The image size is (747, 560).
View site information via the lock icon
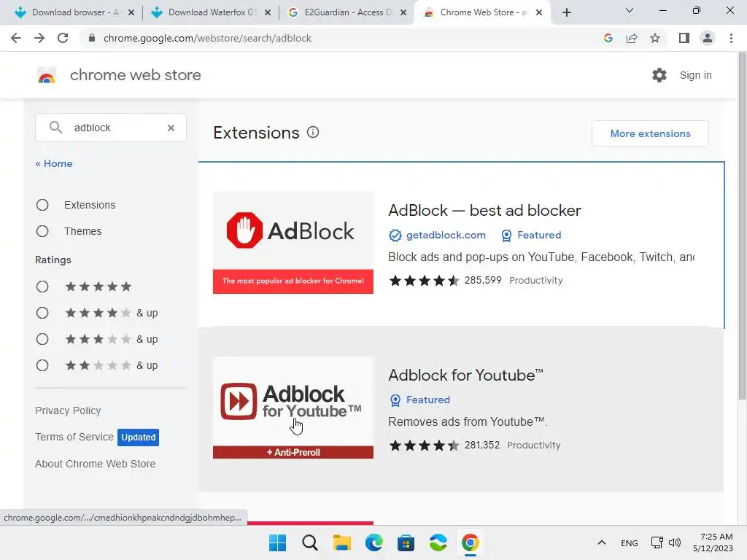point(91,38)
